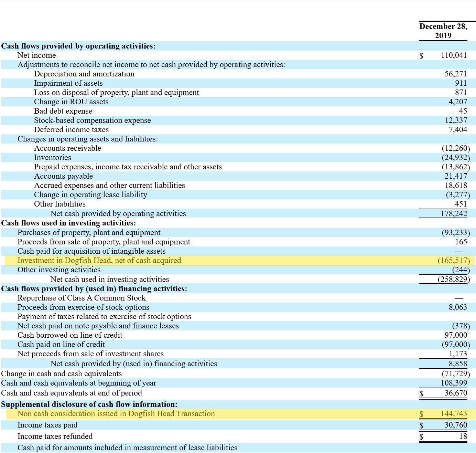Select Stock-based compensation expense line
This screenshot has width=476, height=453.
pos(238,120)
